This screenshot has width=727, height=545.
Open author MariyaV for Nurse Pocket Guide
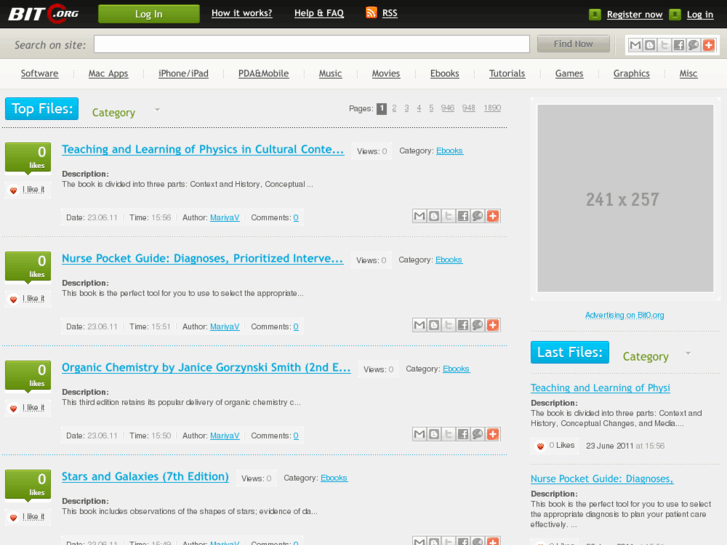coord(225,327)
